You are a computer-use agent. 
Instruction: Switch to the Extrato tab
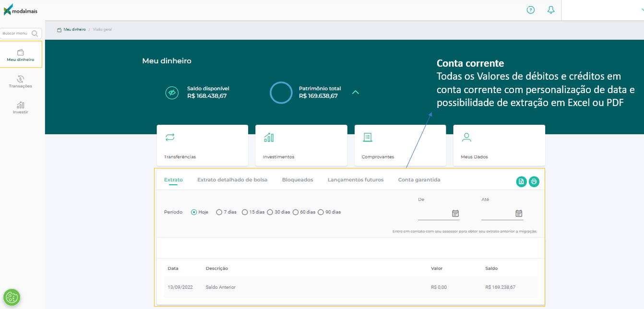[173, 180]
